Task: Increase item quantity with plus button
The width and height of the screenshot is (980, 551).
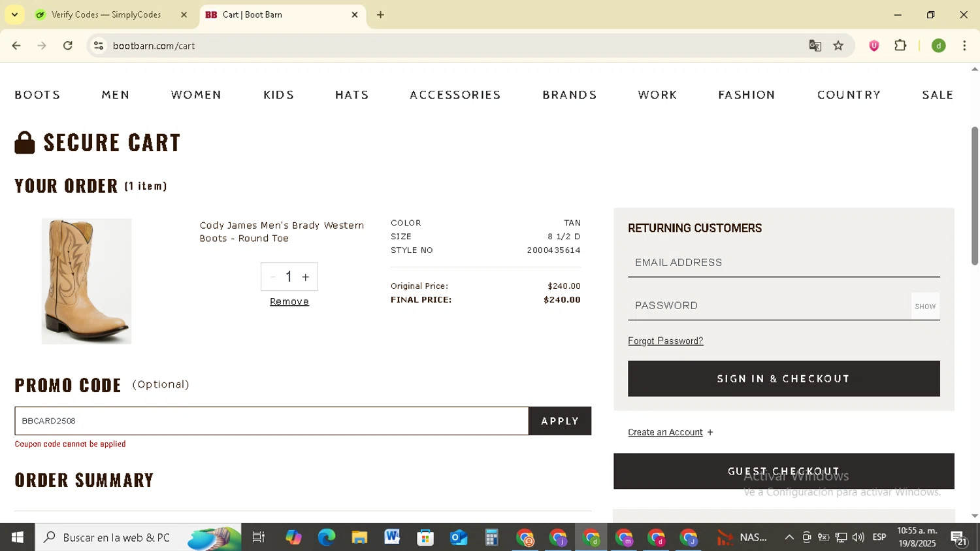Action: [x=306, y=277]
